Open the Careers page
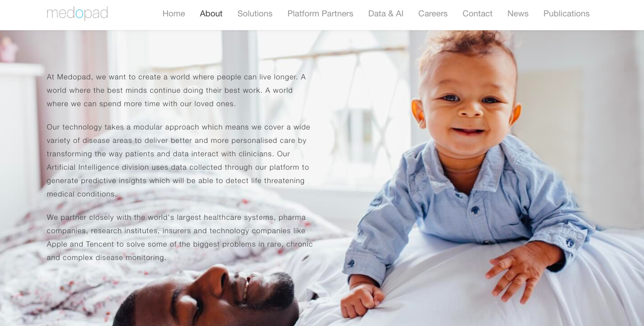Image resolution: width=644 pixels, height=326 pixels. (x=433, y=13)
